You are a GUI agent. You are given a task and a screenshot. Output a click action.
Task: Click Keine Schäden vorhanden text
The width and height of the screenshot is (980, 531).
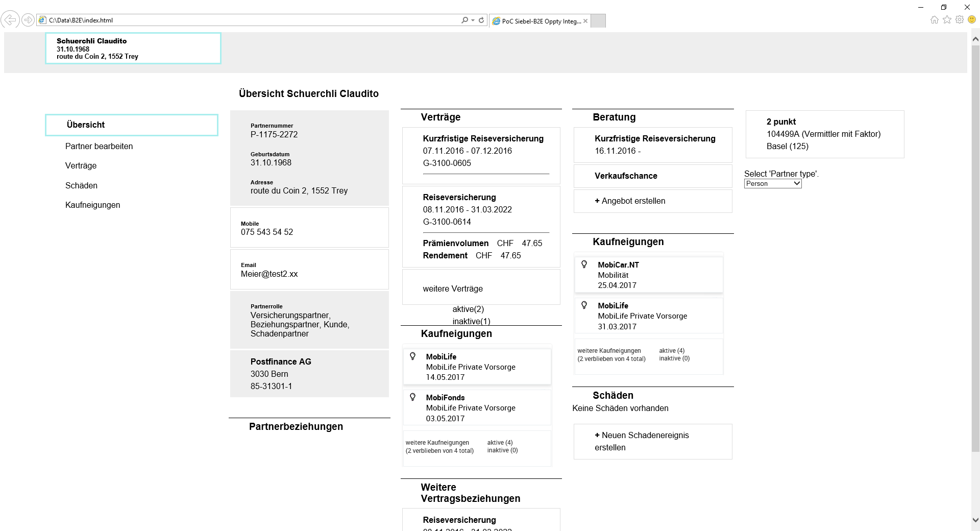620,408
